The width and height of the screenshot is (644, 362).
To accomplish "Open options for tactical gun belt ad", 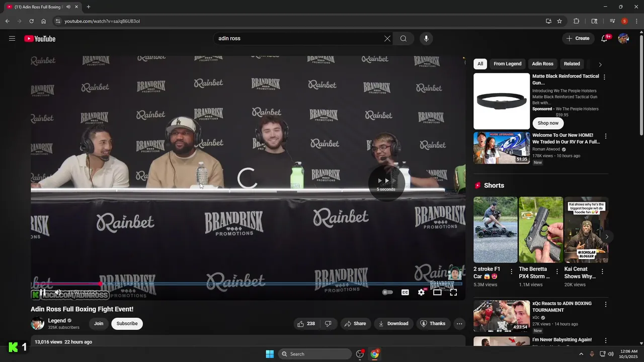I will coord(604,77).
